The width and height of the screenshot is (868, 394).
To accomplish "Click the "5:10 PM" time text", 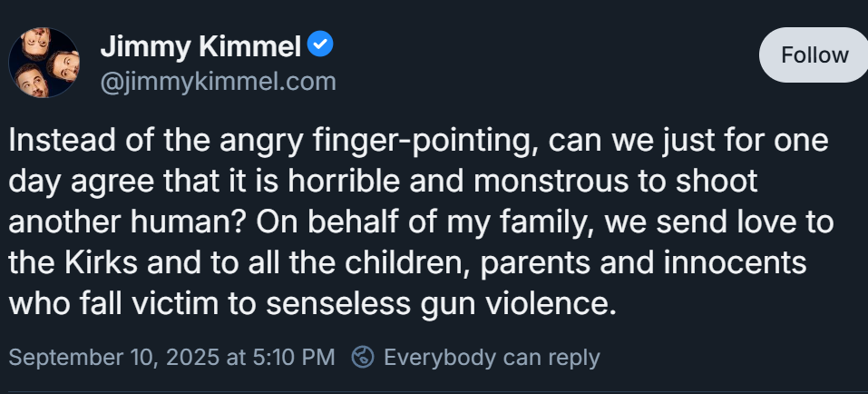I will [293, 358].
